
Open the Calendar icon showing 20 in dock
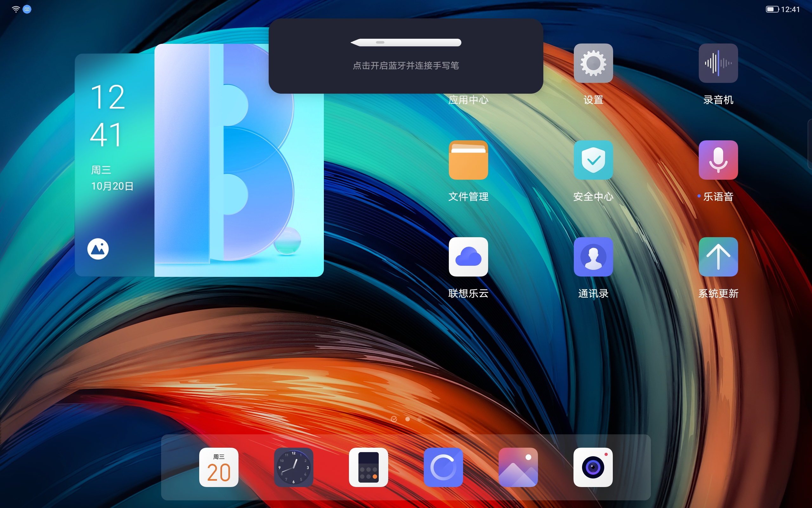(x=219, y=467)
